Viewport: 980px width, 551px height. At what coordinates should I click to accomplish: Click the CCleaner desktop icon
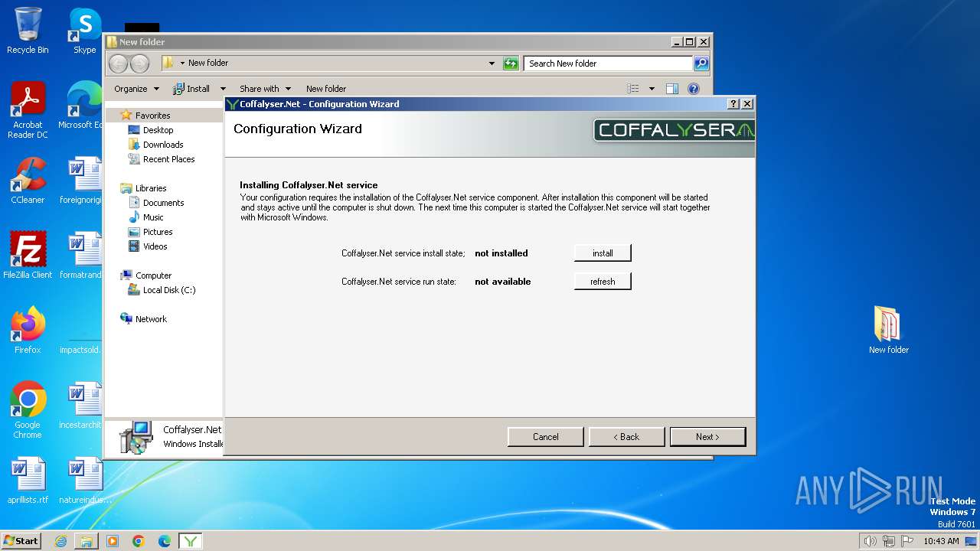pyautogui.click(x=28, y=181)
